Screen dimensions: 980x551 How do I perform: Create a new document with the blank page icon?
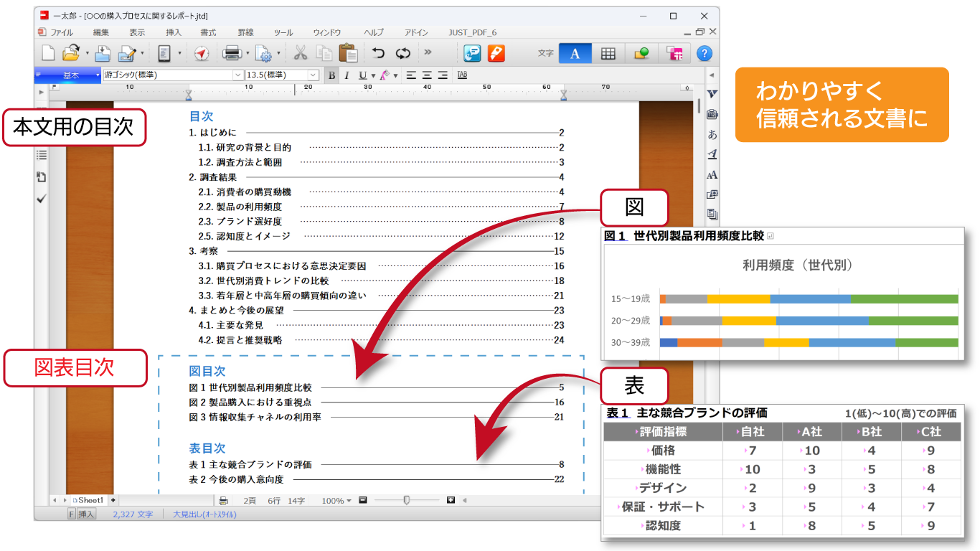coord(48,53)
